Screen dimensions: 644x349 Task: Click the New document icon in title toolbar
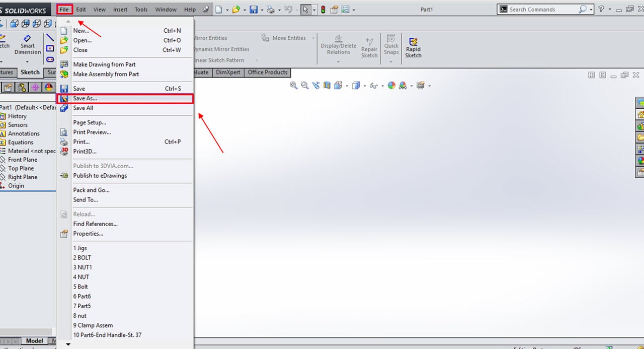pyautogui.click(x=219, y=10)
